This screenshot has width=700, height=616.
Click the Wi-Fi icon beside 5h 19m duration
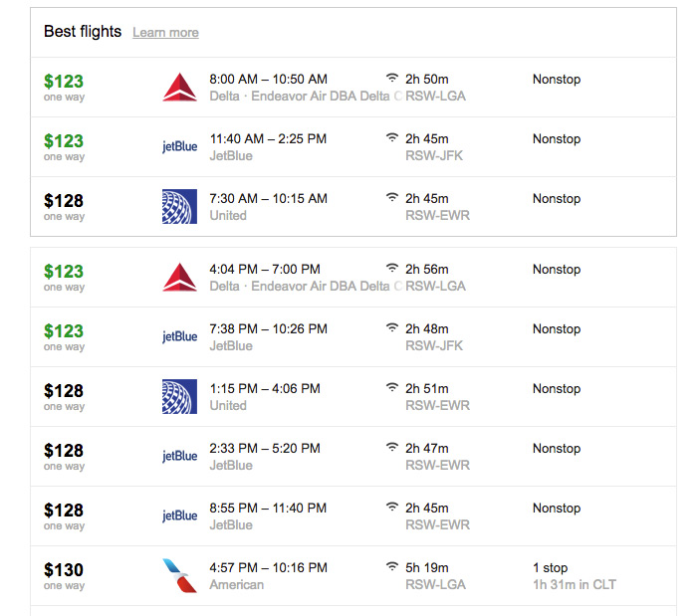coord(392,566)
